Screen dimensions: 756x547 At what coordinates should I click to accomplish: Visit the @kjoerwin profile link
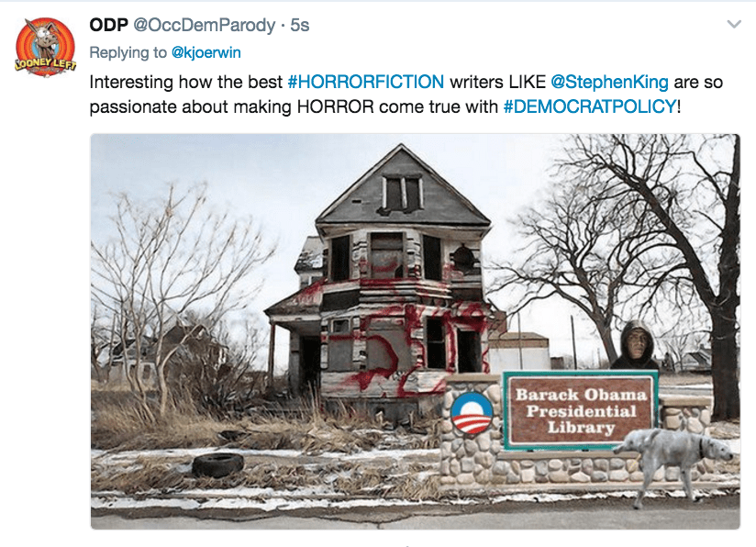point(206,52)
